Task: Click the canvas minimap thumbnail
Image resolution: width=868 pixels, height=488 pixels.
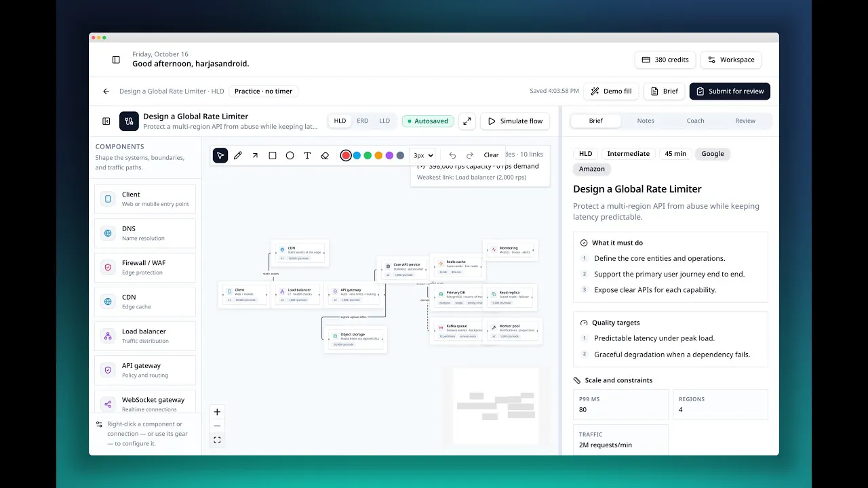Action: pos(496,405)
